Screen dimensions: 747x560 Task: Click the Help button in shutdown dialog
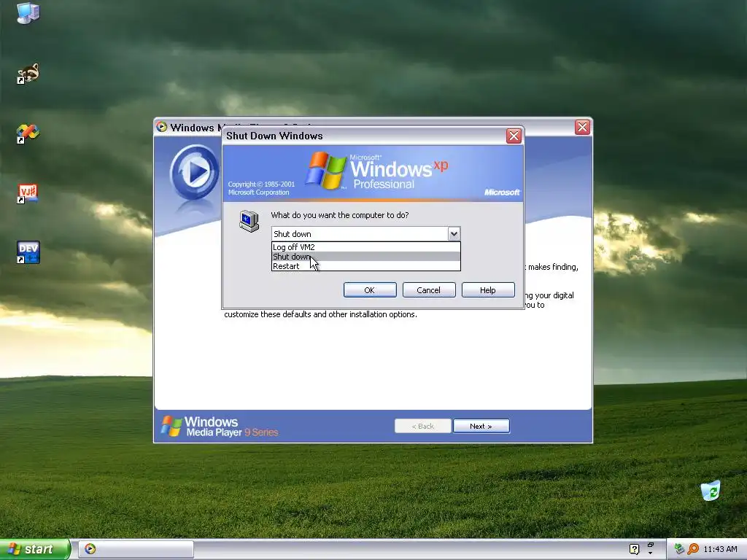[488, 290]
